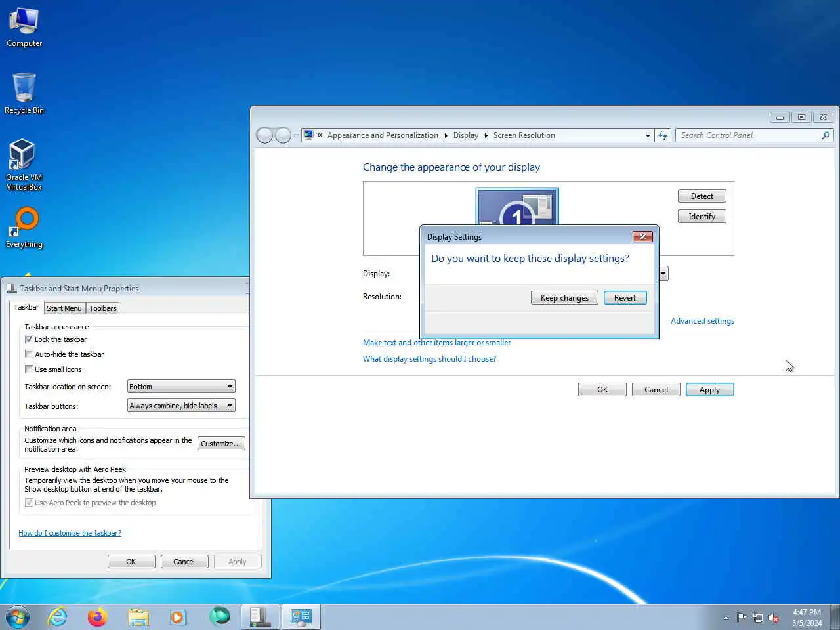Close the Display Settings dialog

[x=642, y=236]
